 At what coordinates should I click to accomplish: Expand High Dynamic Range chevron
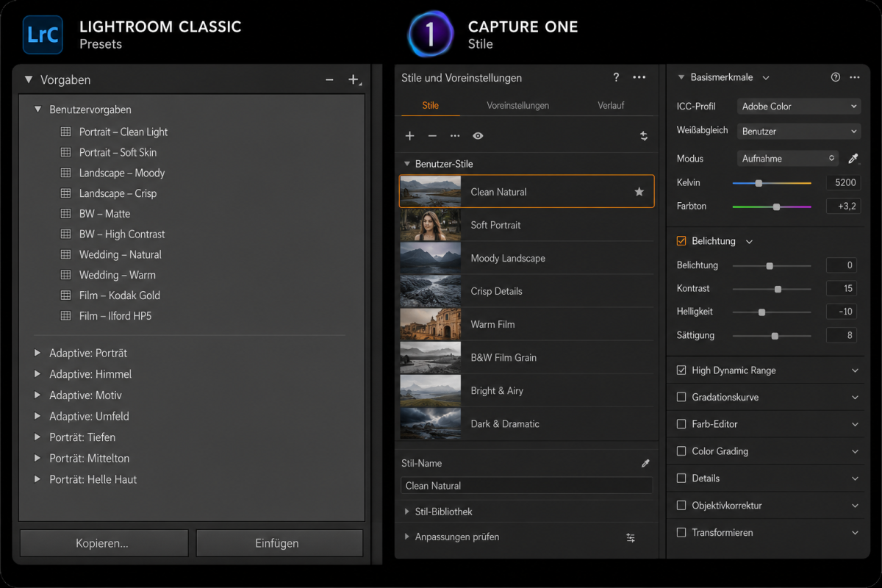click(855, 370)
